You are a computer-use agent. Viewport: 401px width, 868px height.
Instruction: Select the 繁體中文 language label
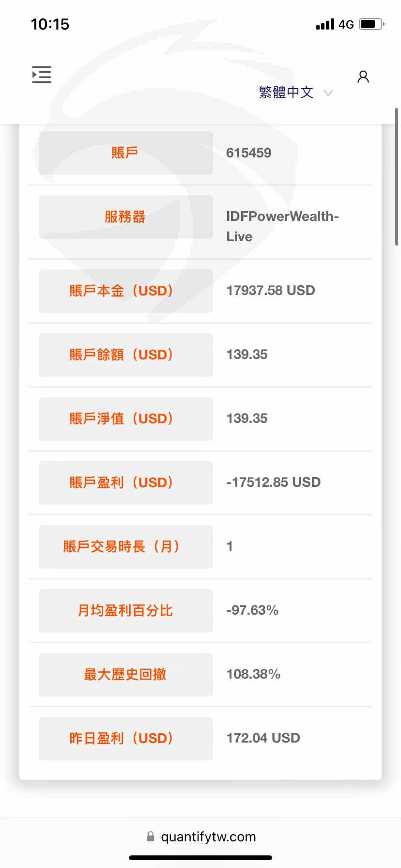pyautogui.click(x=286, y=92)
